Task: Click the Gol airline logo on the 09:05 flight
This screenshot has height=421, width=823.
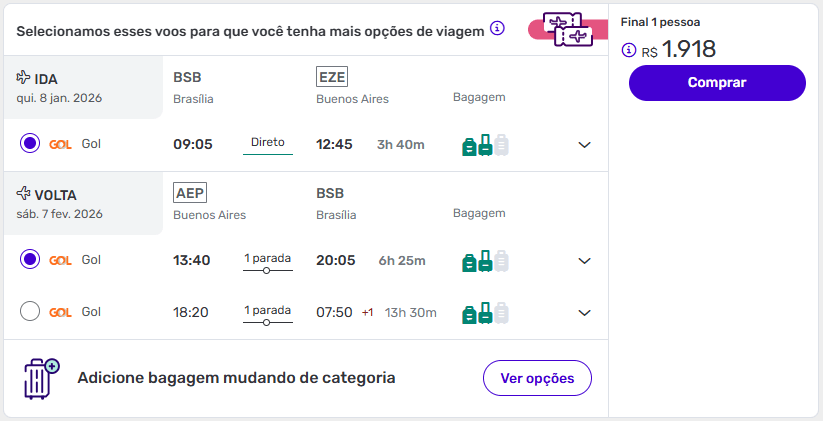Action: click(60, 144)
